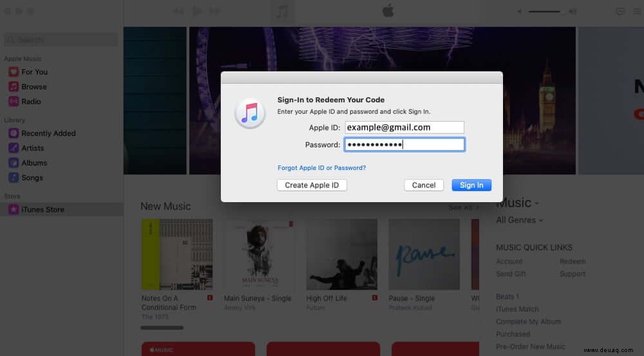Focus the Apple ID email field
The height and width of the screenshot is (356, 644).
tap(404, 127)
